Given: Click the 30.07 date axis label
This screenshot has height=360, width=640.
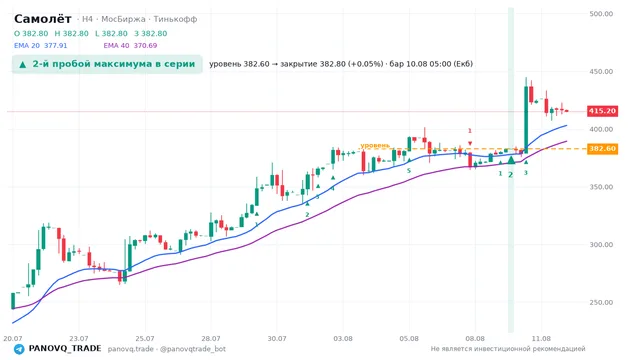Looking at the screenshot, I should (x=277, y=338).
